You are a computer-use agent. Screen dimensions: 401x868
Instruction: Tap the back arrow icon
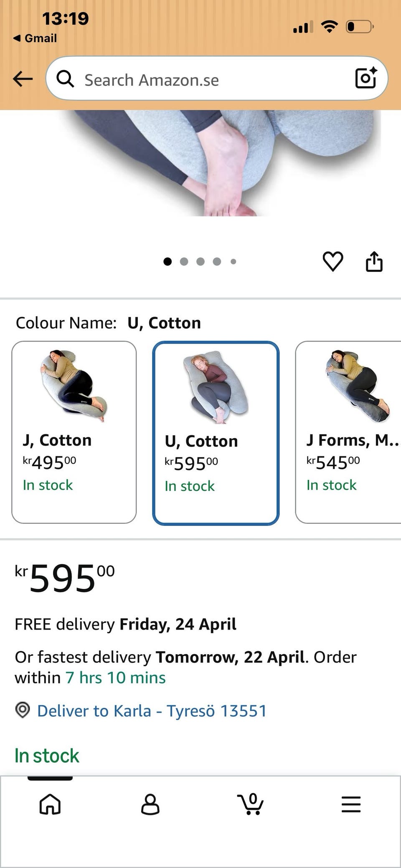click(x=23, y=79)
